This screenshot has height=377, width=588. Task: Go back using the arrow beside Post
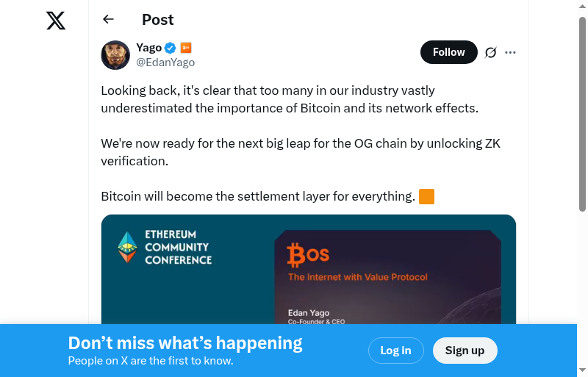pyautogui.click(x=109, y=20)
